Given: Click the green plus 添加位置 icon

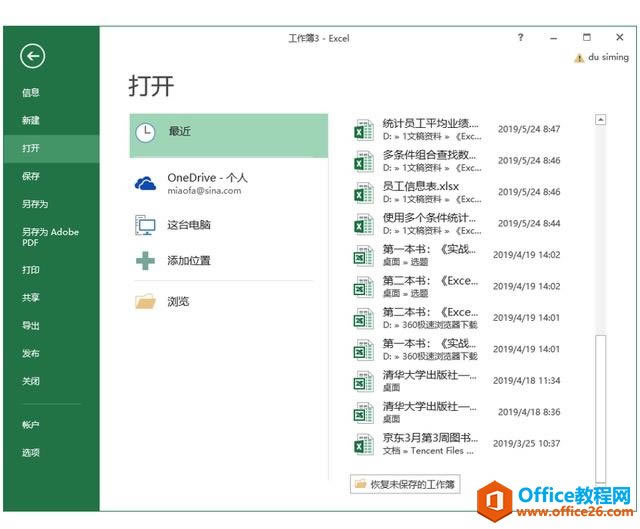Looking at the screenshot, I should click(x=145, y=260).
